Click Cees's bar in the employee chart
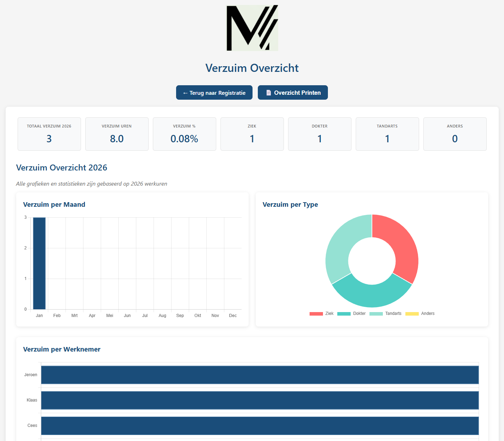This screenshot has width=504, height=441. point(260,426)
